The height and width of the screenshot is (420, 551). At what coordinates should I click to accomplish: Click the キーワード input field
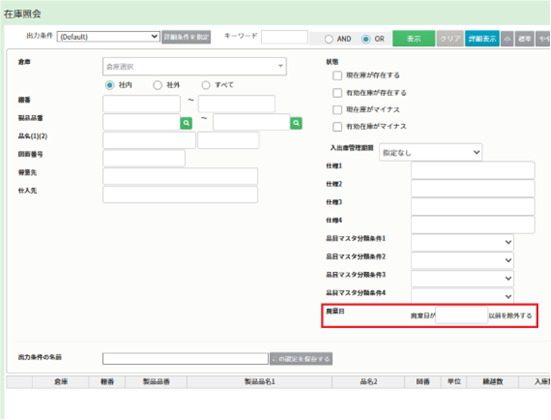pos(284,37)
